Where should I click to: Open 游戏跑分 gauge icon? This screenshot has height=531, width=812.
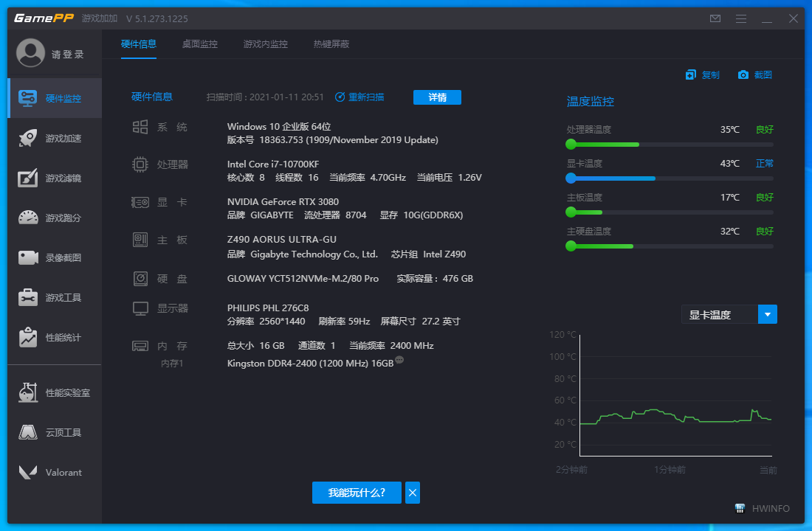pos(28,218)
